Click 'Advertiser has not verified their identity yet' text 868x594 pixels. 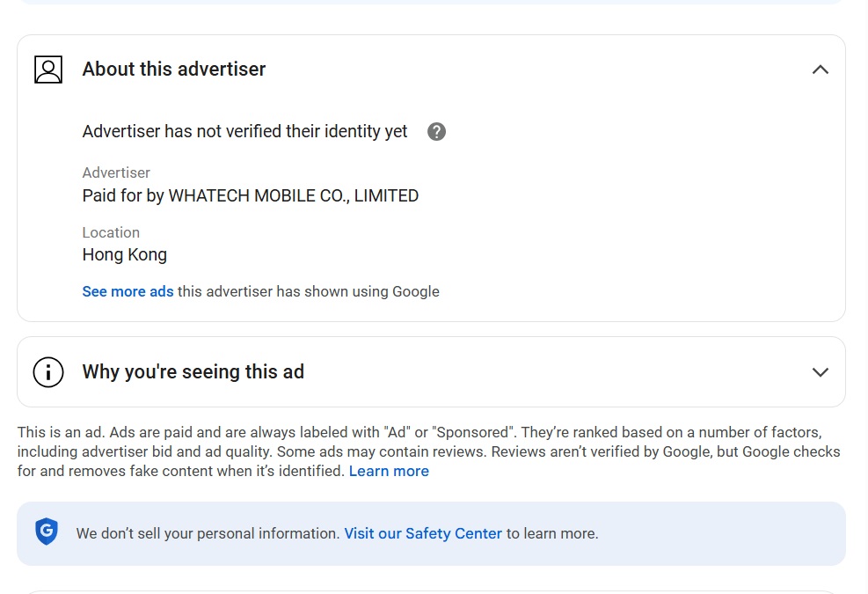pos(244,131)
